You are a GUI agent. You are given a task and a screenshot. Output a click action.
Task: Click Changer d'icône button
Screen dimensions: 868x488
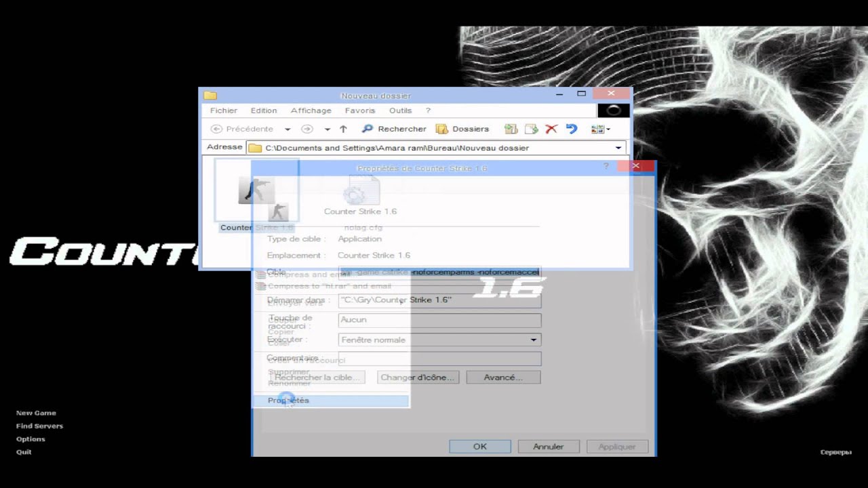418,377
